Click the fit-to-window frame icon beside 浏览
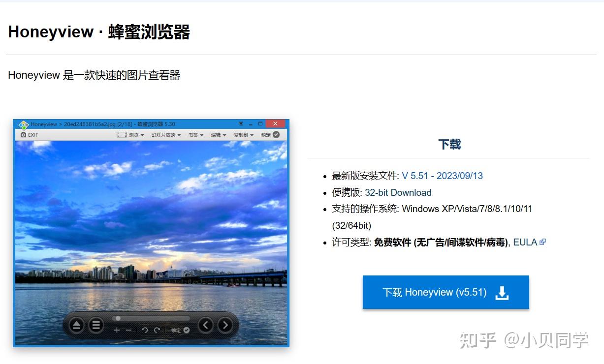This screenshot has height=364, width=604. [x=122, y=135]
